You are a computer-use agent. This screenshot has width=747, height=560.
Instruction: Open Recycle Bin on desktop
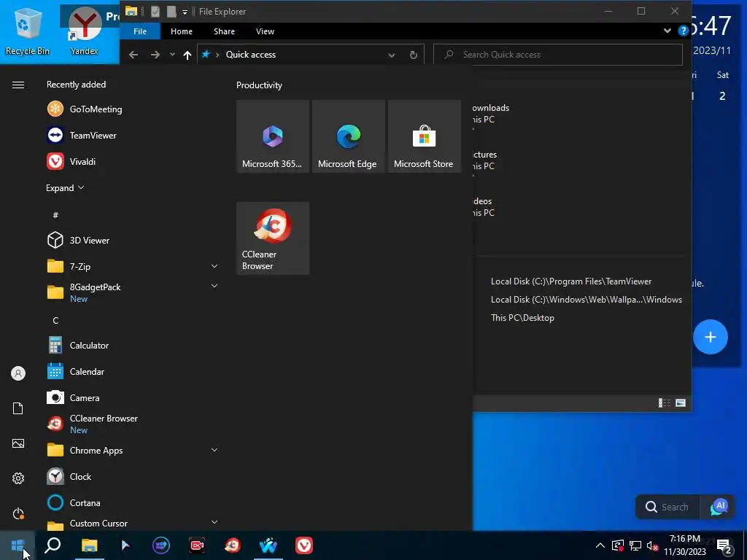(28, 32)
